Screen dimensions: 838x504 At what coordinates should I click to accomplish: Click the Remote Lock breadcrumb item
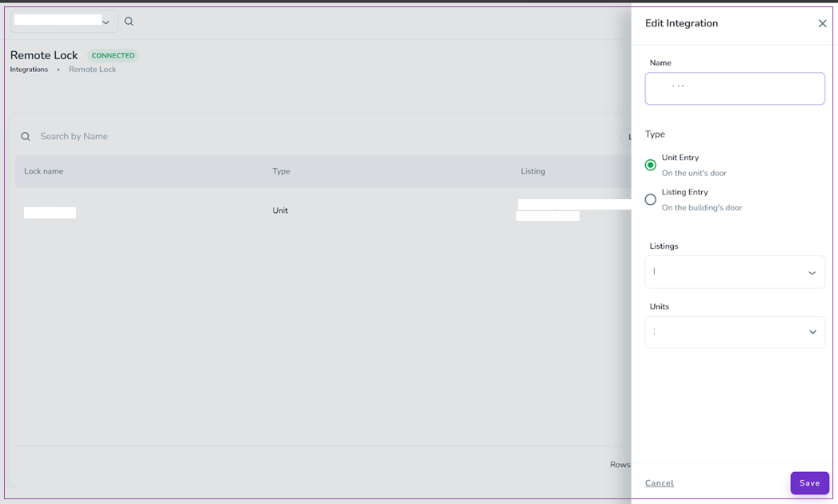point(93,70)
